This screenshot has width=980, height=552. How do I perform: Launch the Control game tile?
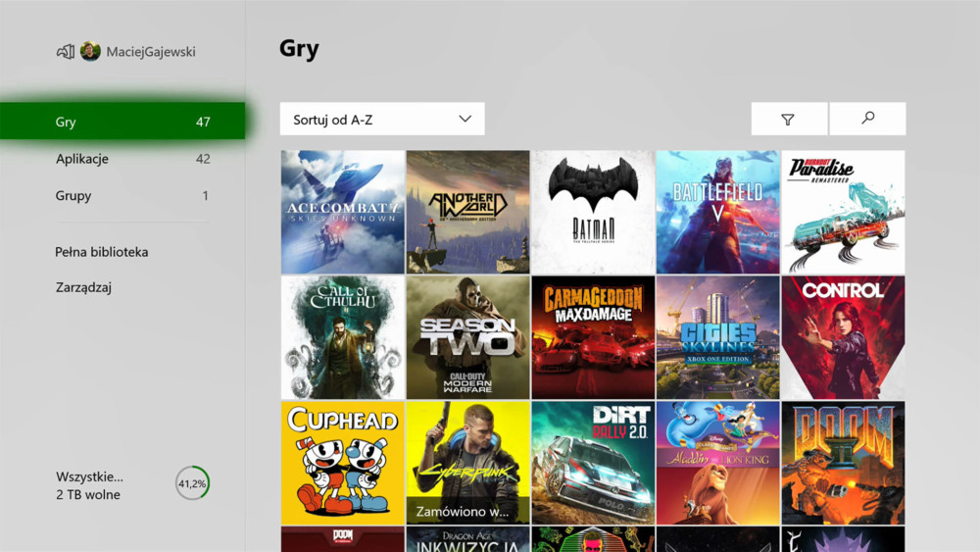point(843,337)
